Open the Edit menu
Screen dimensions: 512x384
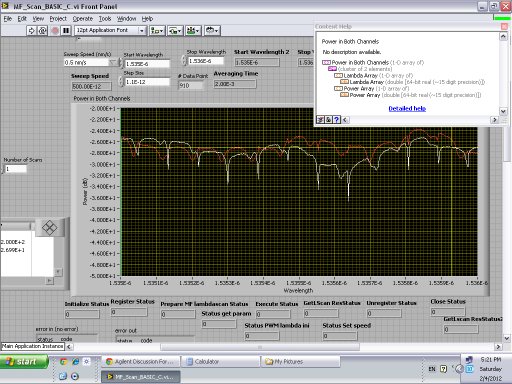[22, 19]
